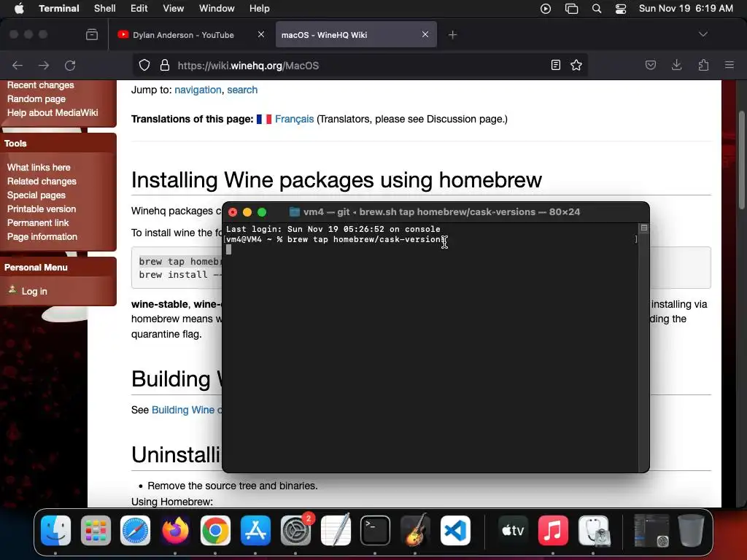Toggle reader view in address bar
The height and width of the screenshot is (560, 747).
(x=555, y=65)
